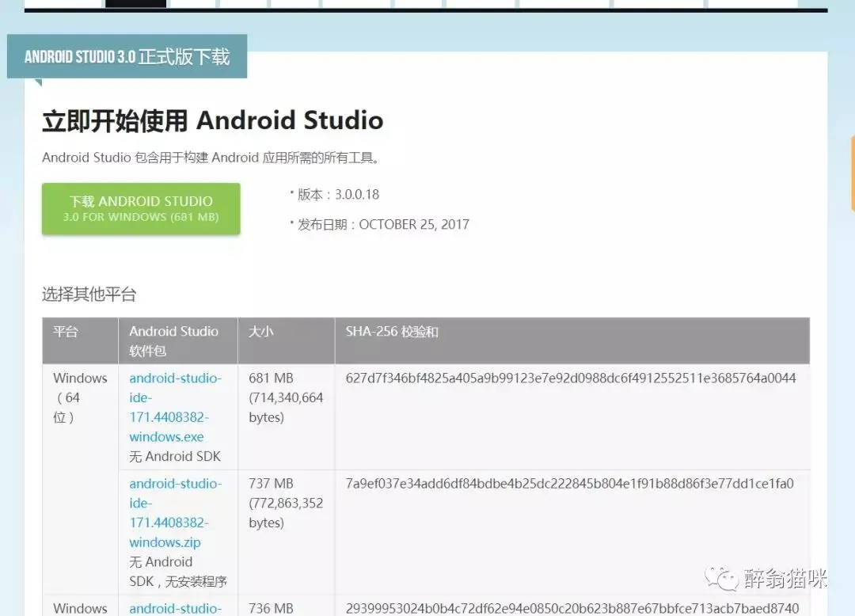The image size is (855, 616).
Task: Select the checksum starting with 29399953024b0b4c
Action: tap(572, 608)
